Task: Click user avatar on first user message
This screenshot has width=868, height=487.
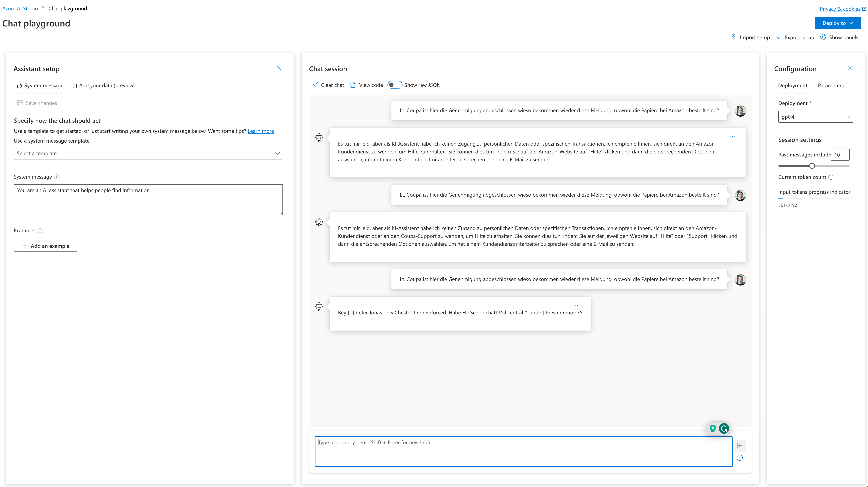Action: pyautogui.click(x=740, y=111)
